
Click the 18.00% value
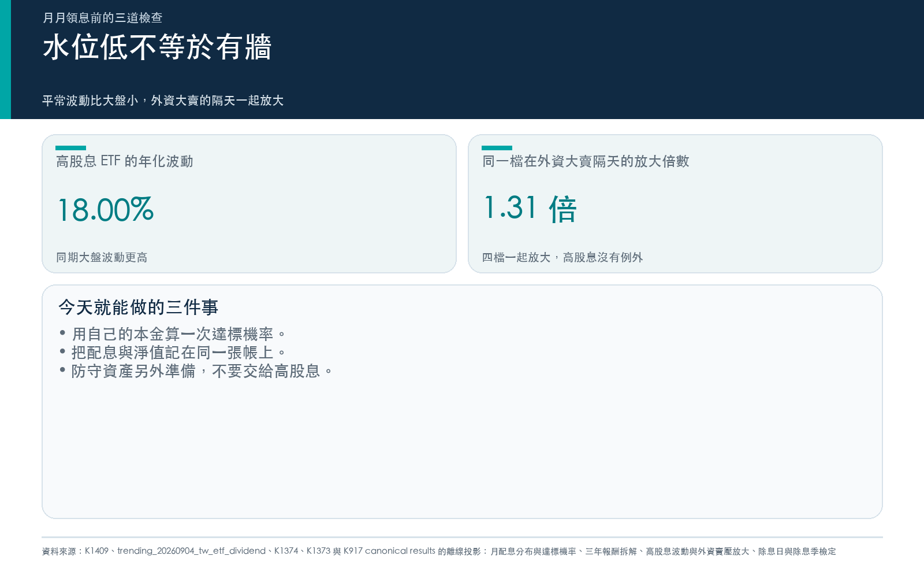106,209
